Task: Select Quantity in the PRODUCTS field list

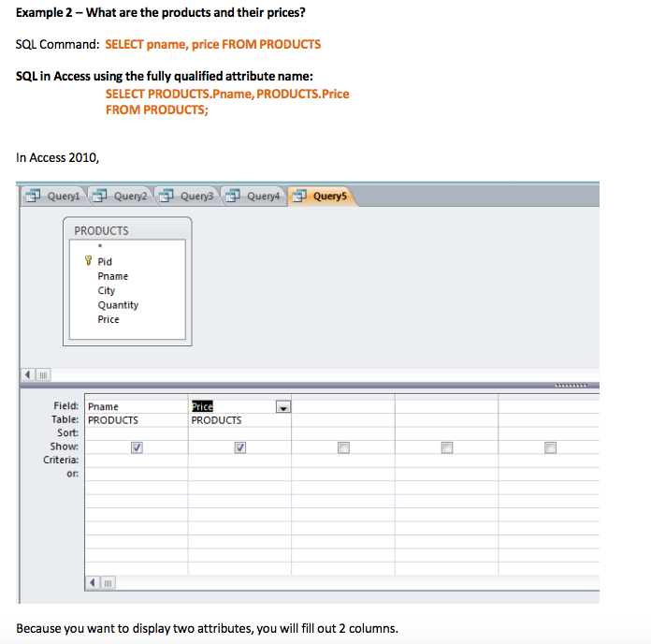Action: coord(118,305)
